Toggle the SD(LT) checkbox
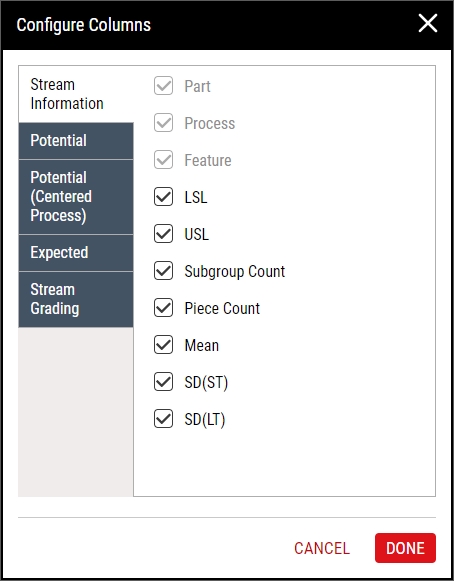 click(163, 419)
